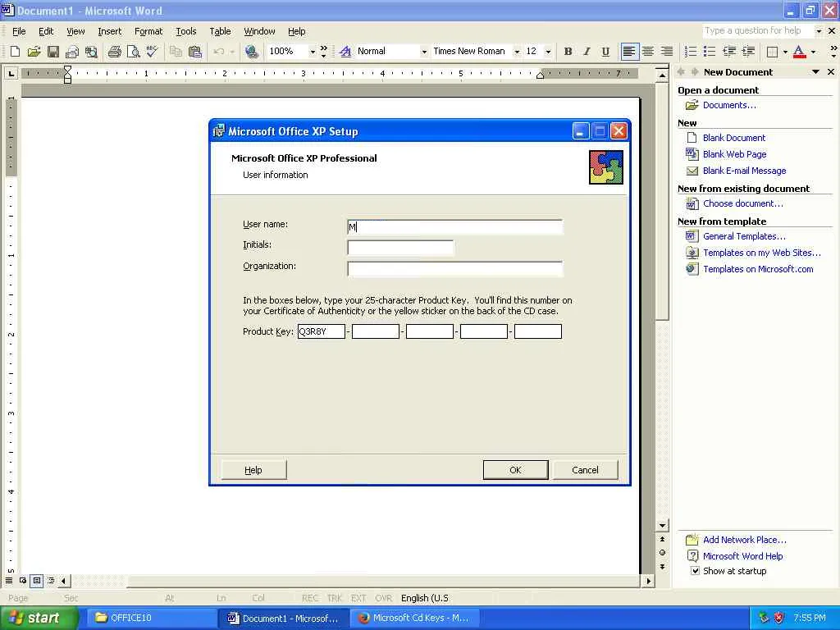The image size is (840, 630).
Task: Open General Templates link
Action: coord(744,236)
